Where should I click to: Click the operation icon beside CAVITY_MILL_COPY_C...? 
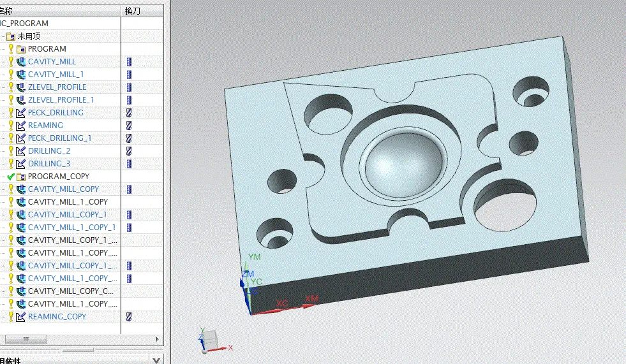click(x=21, y=291)
